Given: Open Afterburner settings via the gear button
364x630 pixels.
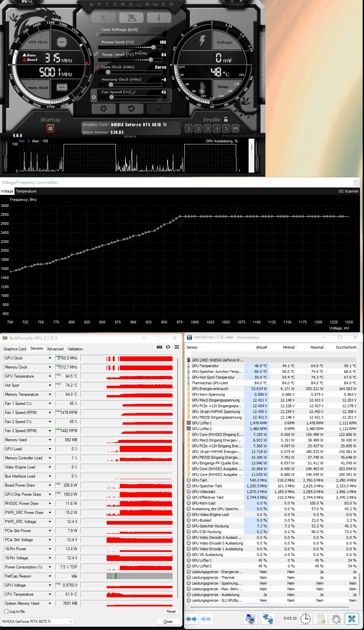Looking at the screenshot, I should coord(103,108).
